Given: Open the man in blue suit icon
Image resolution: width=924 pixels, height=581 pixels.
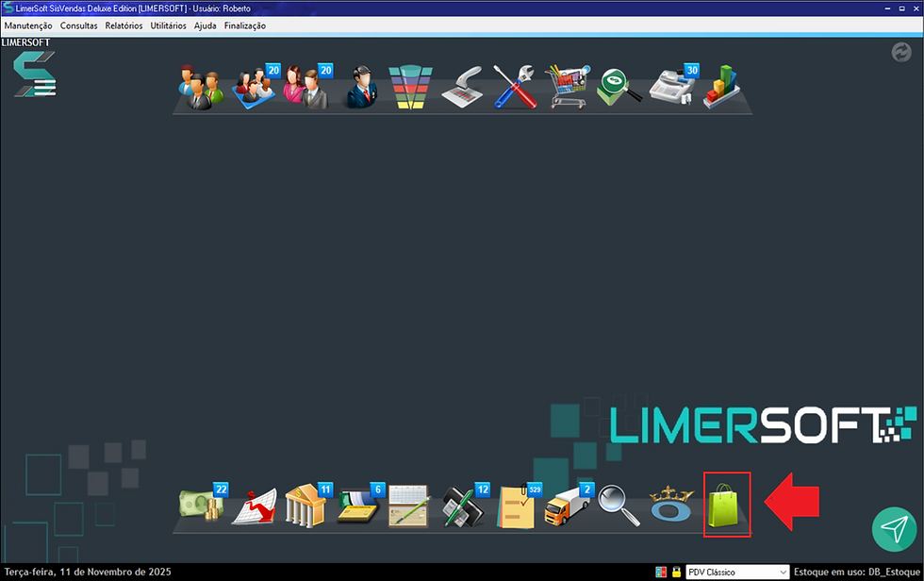Looking at the screenshot, I should [362, 87].
